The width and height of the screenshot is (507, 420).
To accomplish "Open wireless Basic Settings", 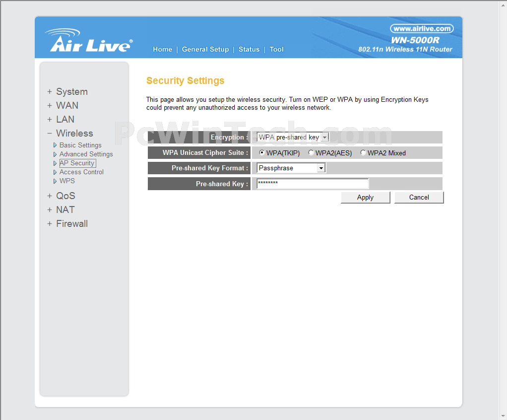I will tap(80, 145).
